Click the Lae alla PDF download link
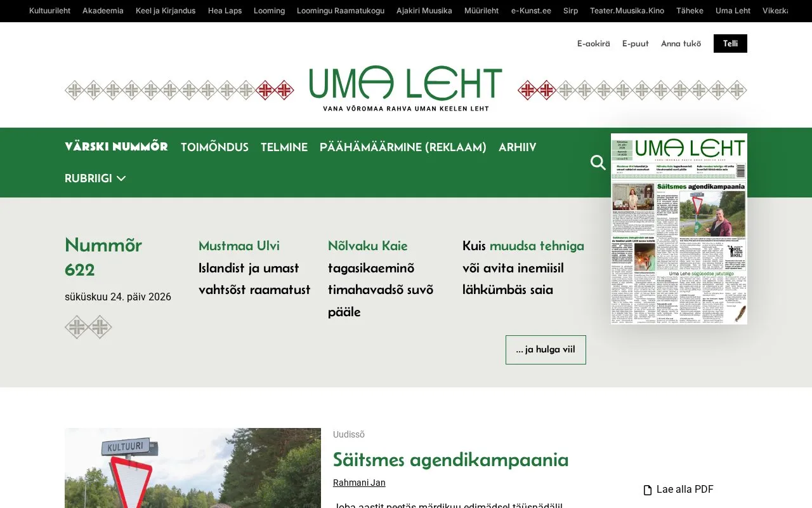Viewport: 812px width, 508px height. 679,490
